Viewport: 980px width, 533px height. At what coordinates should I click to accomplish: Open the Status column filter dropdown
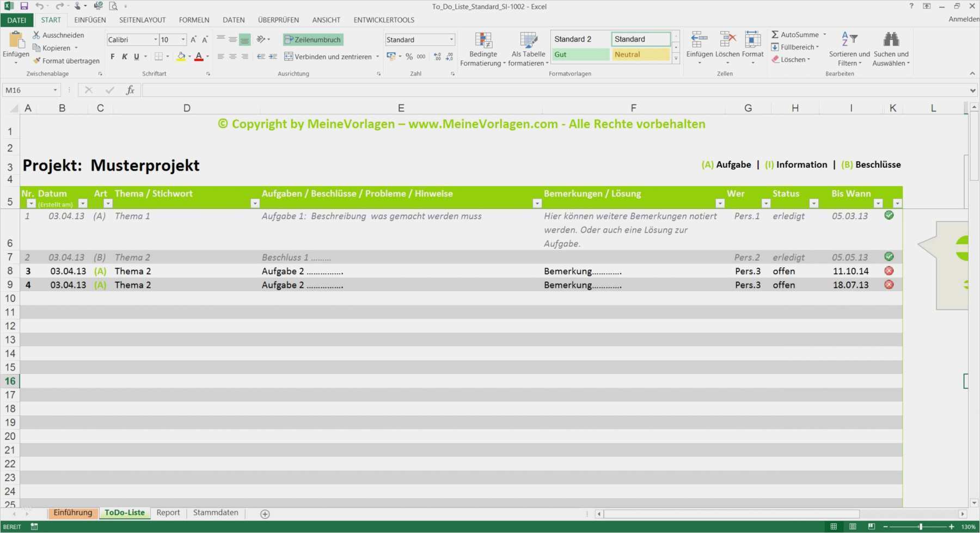click(x=814, y=203)
